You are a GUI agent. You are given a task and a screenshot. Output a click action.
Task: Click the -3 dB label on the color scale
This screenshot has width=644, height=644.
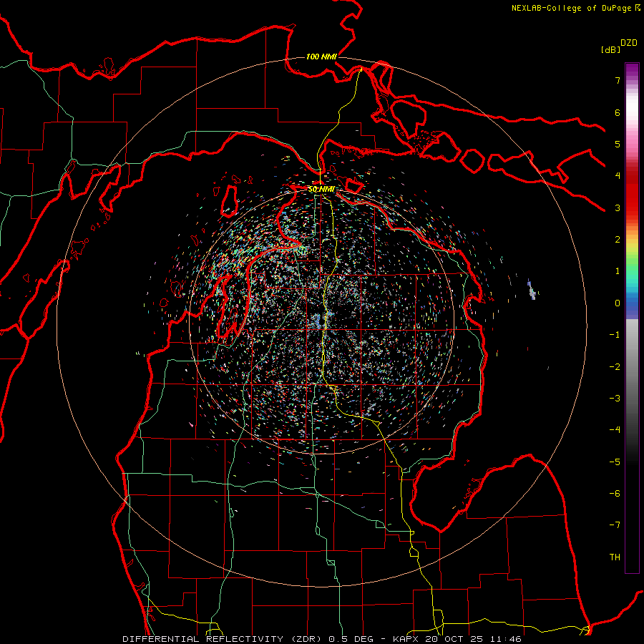click(615, 399)
